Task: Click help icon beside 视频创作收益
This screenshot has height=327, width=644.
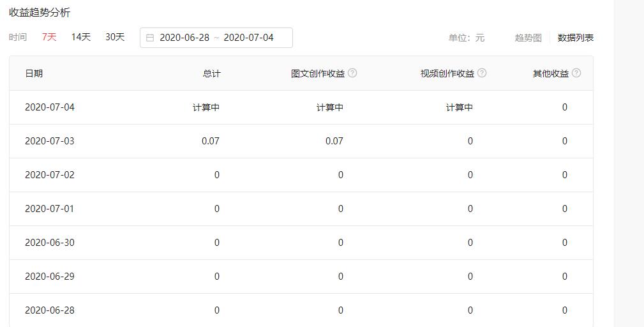Action: click(482, 73)
